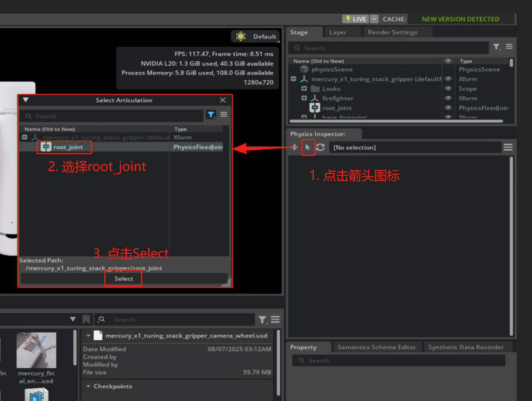The height and width of the screenshot is (401, 532).
Task: Click the NEW VERSION DETECTED notice
Action: point(460,19)
